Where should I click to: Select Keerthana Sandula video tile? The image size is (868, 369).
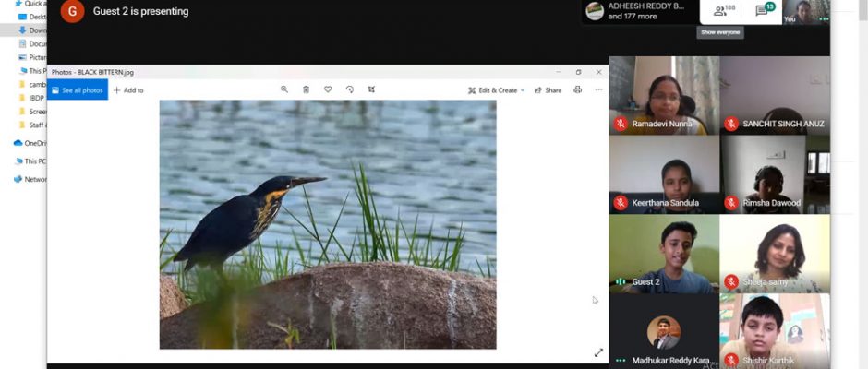(x=664, y=175)
